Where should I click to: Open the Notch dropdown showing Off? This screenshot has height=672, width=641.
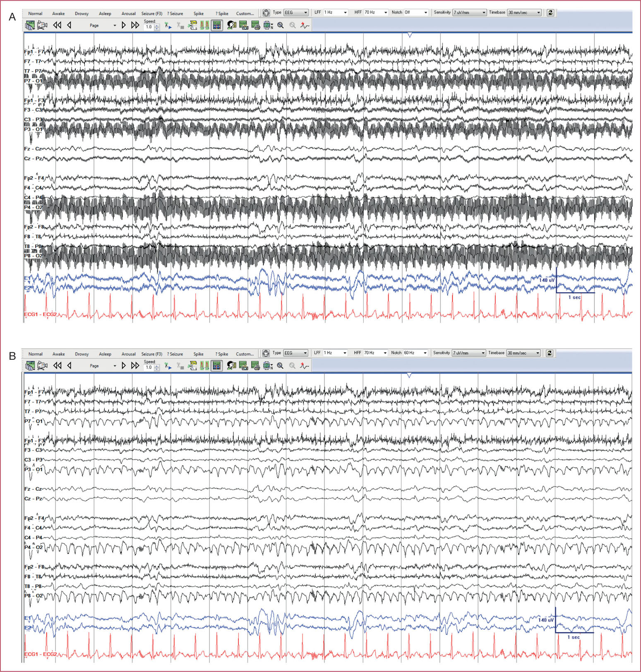416,12
